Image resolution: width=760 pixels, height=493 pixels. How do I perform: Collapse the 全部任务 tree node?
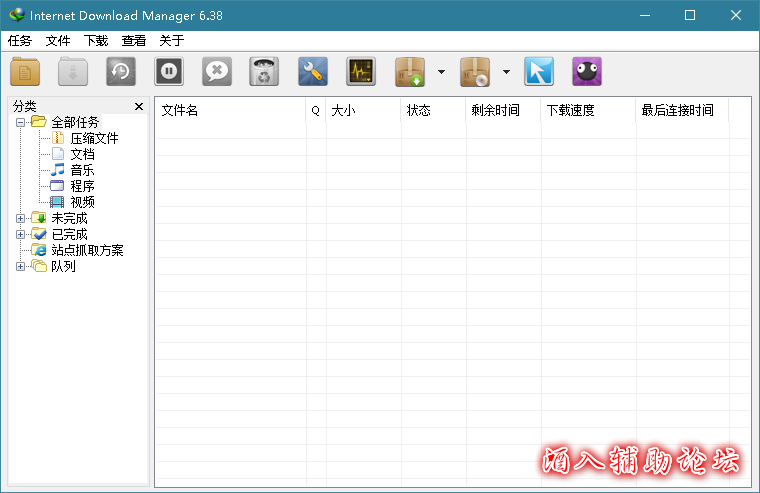(21, 122)
